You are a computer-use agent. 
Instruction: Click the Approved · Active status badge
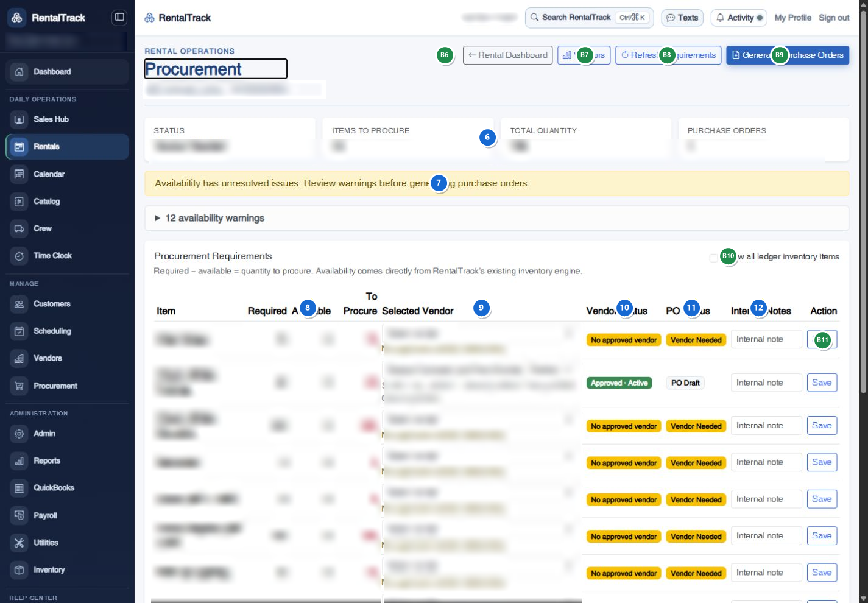pyautogui.click(x=619, y=383)
